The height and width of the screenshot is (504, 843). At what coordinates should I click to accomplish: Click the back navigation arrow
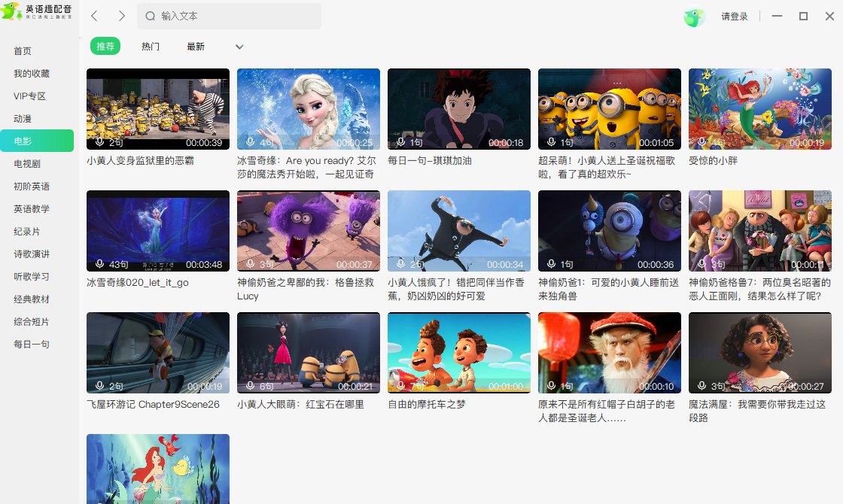[x=94, y=16]
